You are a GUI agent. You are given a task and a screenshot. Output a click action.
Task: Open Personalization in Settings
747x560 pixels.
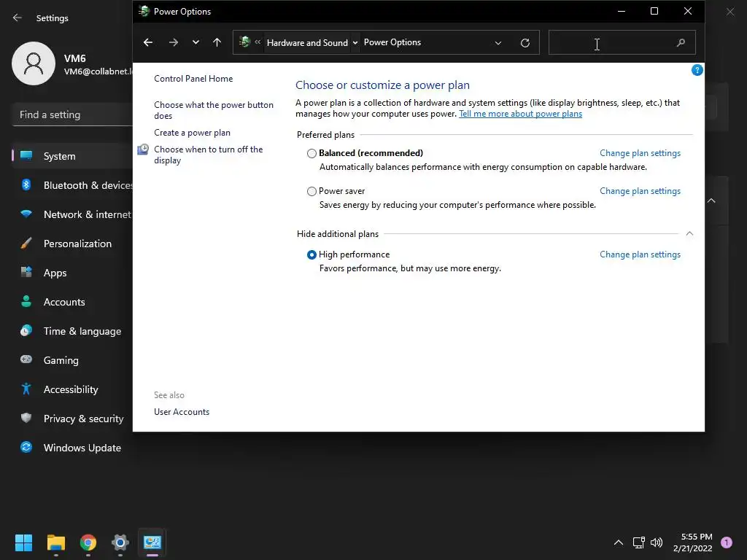pyautogui.click(x=72, y=244)
